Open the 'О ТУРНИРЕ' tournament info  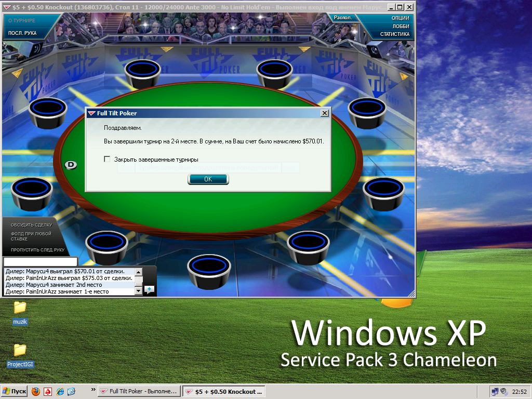click(22, 20)
